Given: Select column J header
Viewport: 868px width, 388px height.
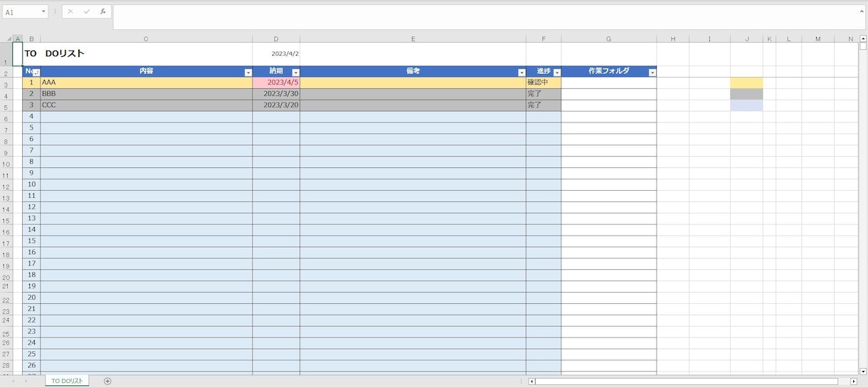Looking at the screenshot, I should [746, 38].
